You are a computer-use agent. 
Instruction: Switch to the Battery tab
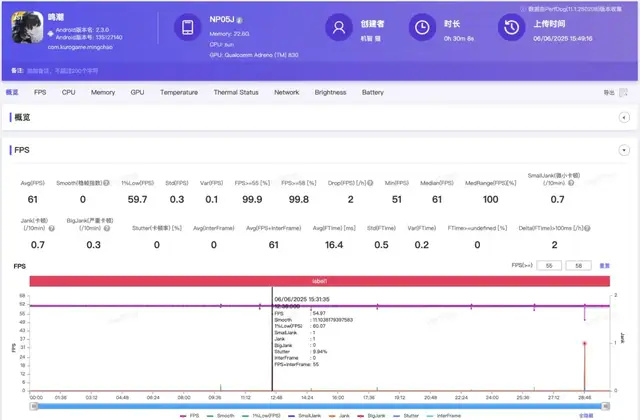(373, 92)
